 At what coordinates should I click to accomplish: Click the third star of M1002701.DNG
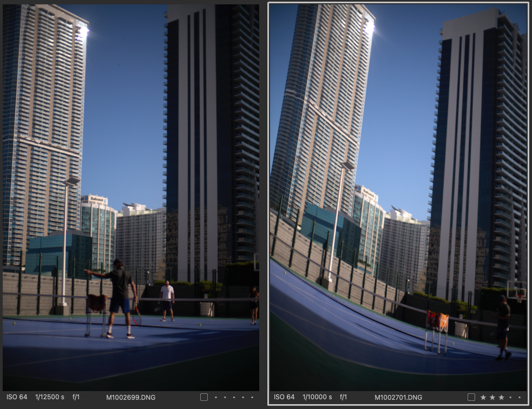coord(502,397)
